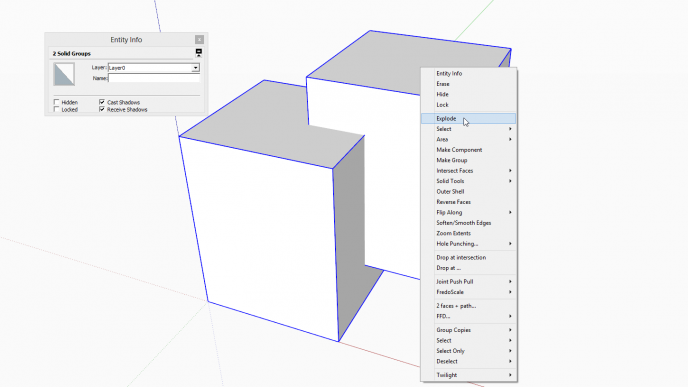Choose Drop at ... menu item
The image size is (688, 387).
point(469,268)
